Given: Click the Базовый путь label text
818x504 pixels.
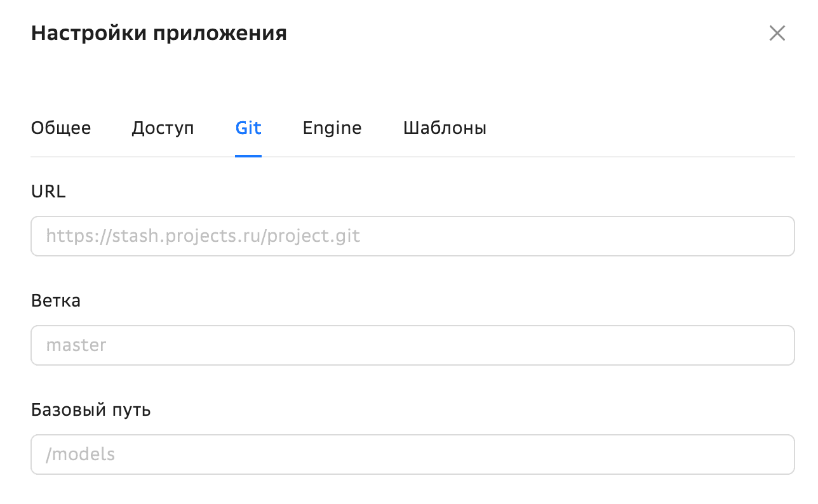Looking at the screenshot, I should pyautogui.click(x=91, y=409).
